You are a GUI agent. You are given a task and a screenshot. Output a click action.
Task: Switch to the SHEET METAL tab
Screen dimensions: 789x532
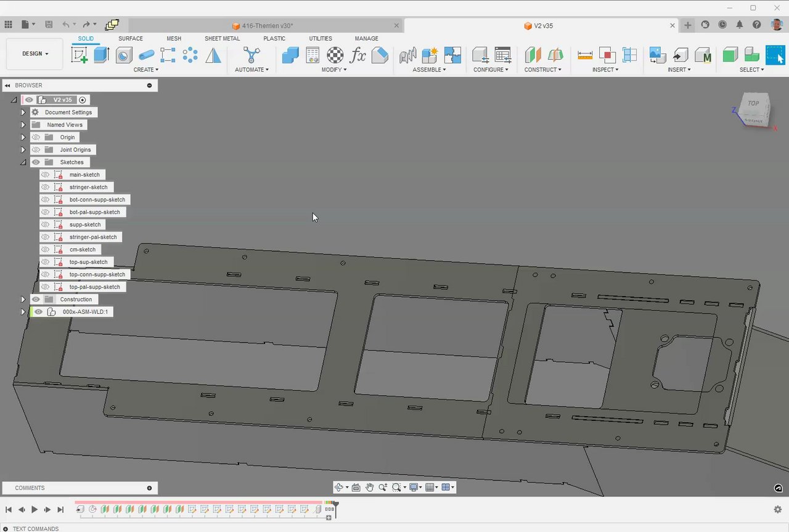point(222,38)
